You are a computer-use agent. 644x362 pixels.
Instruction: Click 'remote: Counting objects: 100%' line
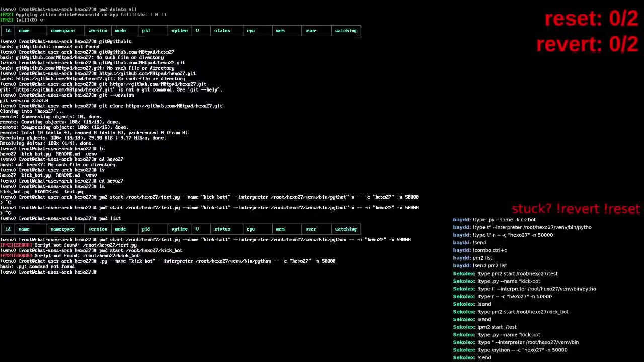tap(60, 122)
